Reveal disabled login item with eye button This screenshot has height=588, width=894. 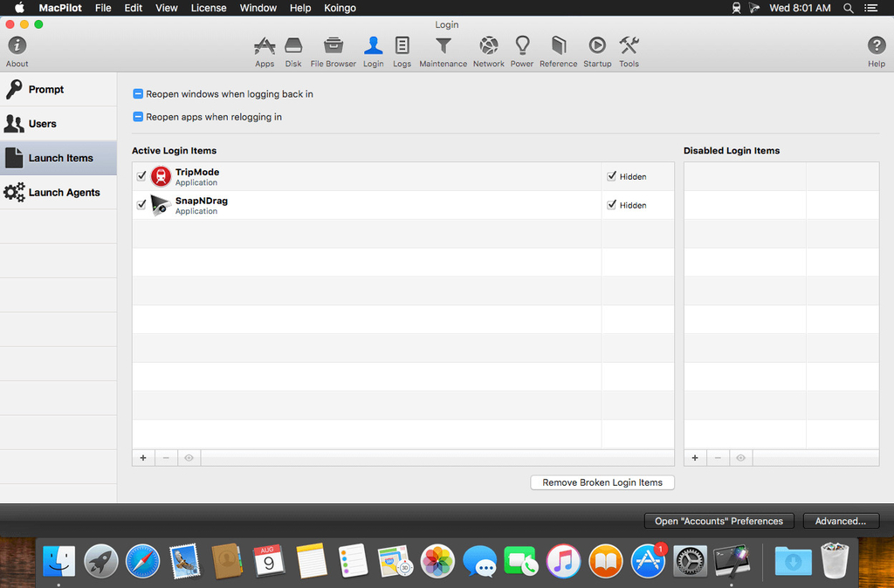coord(740,457)
